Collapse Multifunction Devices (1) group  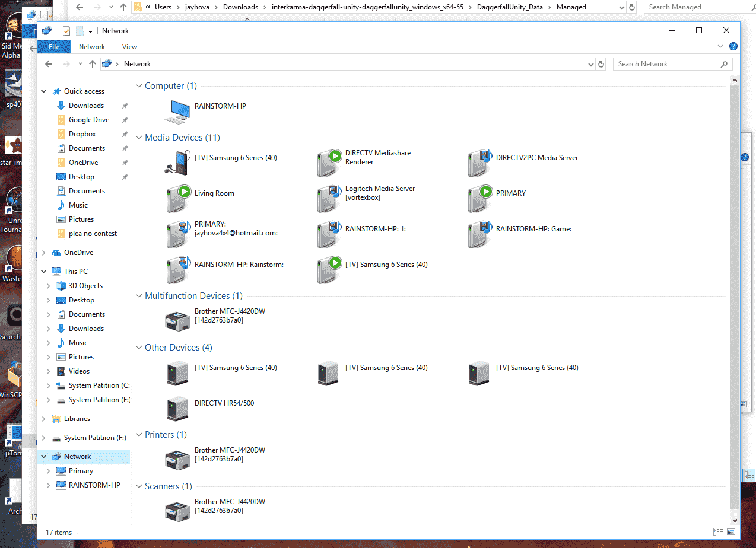(139, 296)
